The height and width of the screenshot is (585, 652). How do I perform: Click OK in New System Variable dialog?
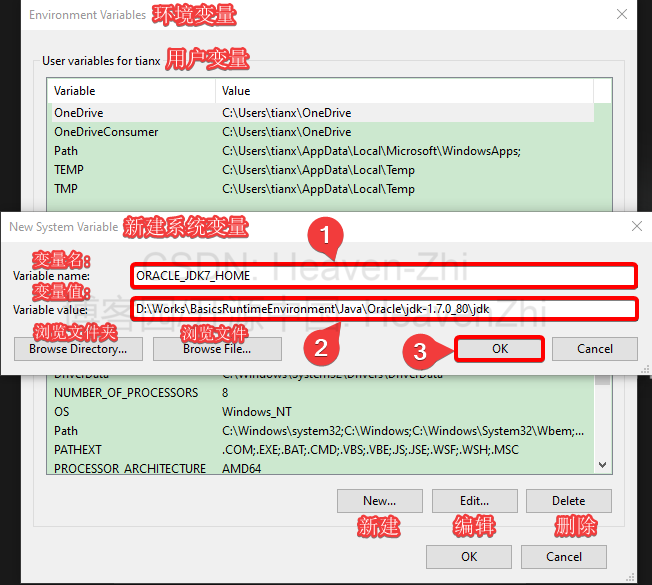coord(499,349)
